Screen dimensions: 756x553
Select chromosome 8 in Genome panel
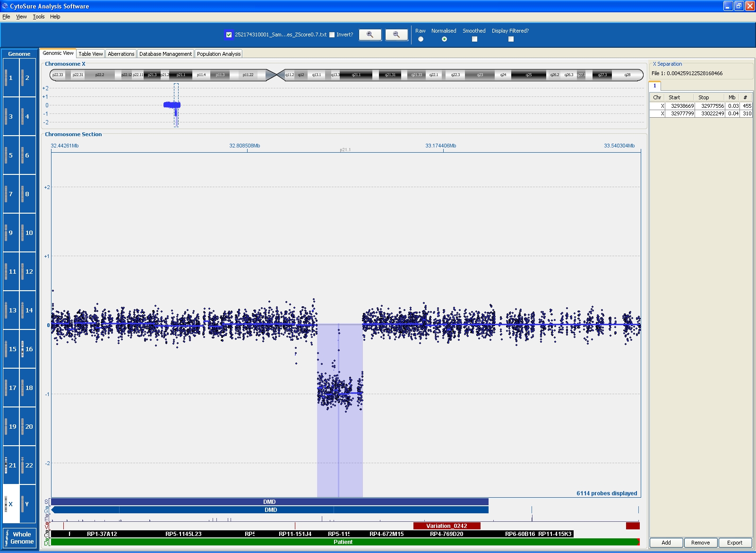27,194
